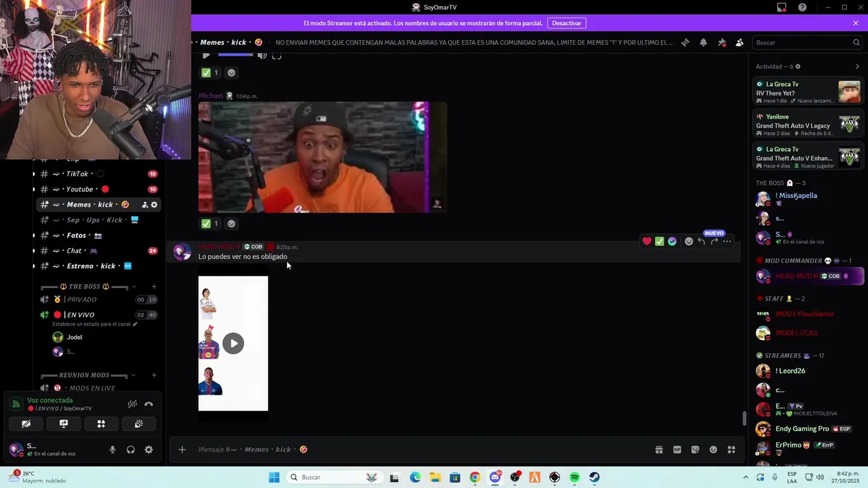Open apps launcher in message bar
Screen dimensions: 868x488
(x=732, y=449)
